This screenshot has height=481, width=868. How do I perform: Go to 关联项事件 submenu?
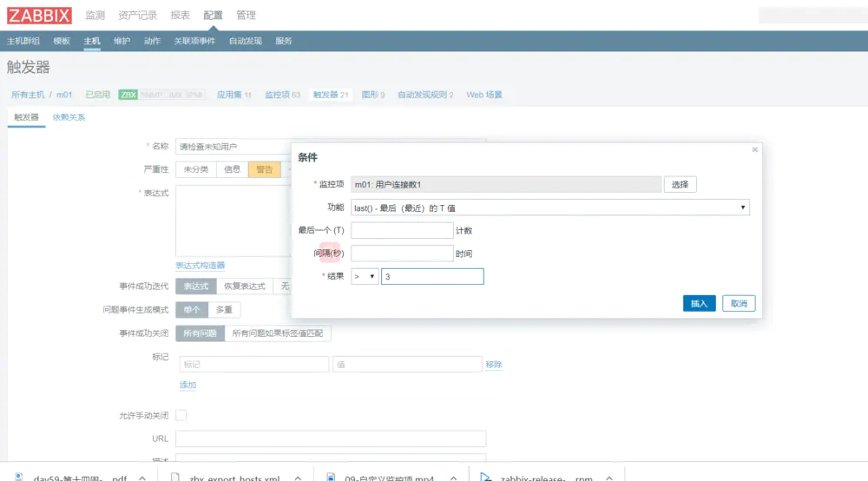coord(194,41)
